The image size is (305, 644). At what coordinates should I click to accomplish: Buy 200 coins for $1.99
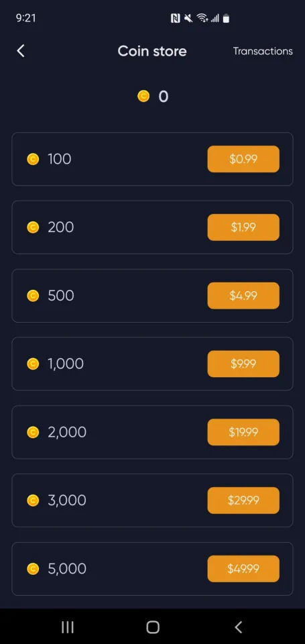pos(243,227)
